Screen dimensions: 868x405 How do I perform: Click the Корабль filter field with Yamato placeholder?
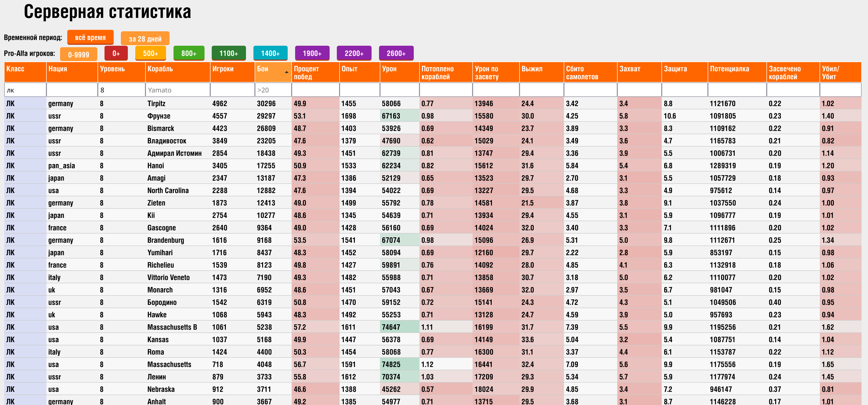click(x=177, y=90)
